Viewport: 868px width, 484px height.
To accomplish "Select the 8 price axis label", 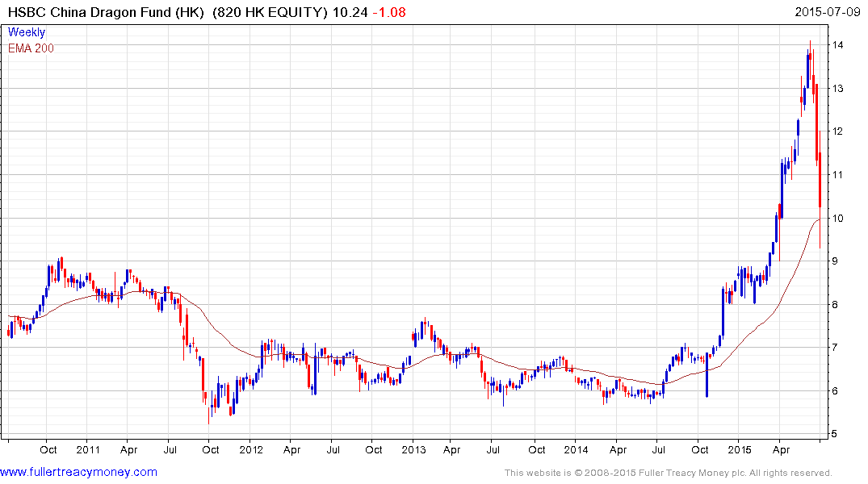I will click(835, 304).
